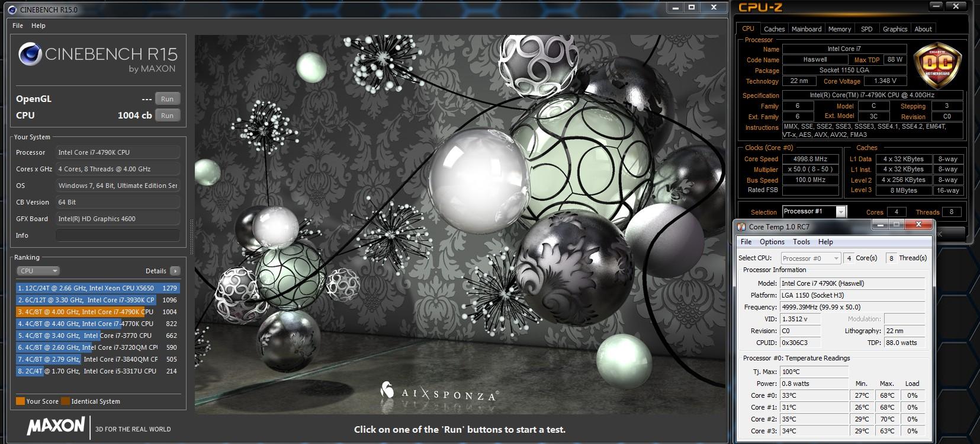Click the brown Identical System legend swatch
Screen dimensions: 980x444
coord(65,401)
